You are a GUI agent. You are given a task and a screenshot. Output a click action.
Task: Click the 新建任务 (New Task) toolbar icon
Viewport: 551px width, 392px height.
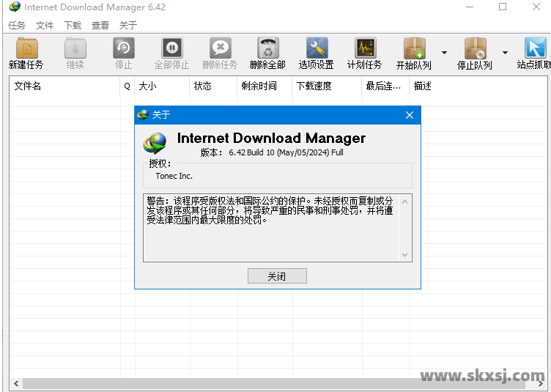pyautogui.click(x=26, y=49)
